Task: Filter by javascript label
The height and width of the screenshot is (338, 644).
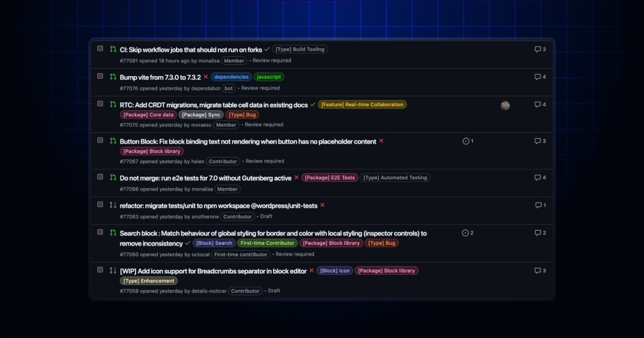Action: [x=269, y=77]
